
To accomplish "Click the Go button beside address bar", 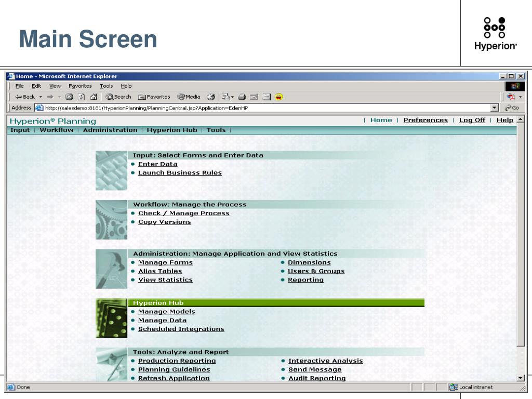I will point(512,108).
